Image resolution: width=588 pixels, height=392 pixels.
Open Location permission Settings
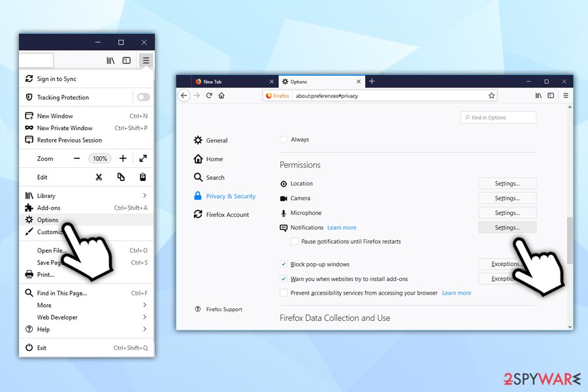click(x=507, y=184)
